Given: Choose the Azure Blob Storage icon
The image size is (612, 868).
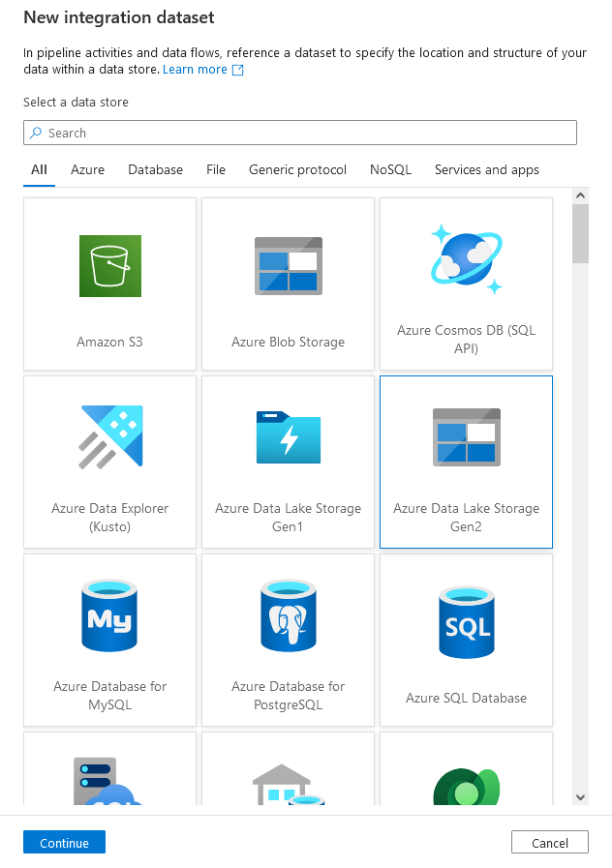Looking at the screenshot, I should (x=288, y=266).
